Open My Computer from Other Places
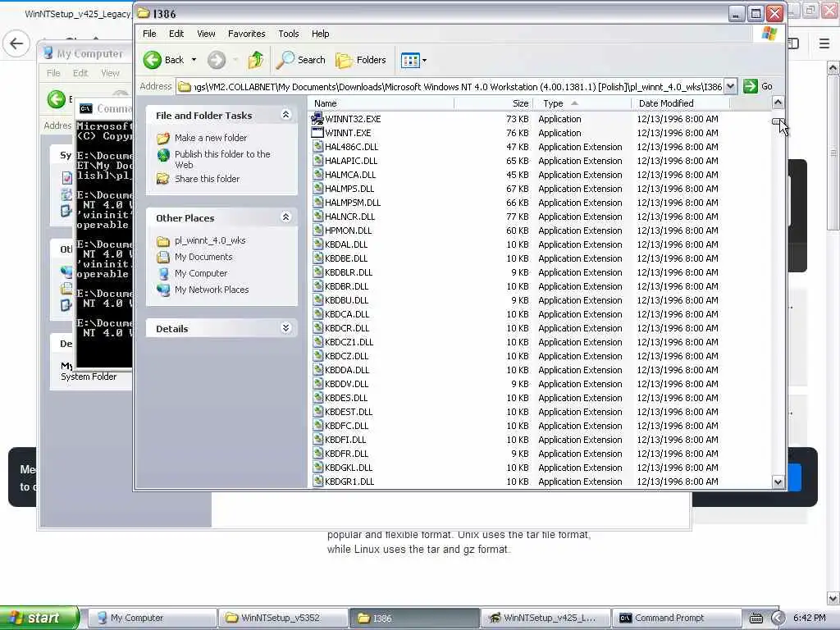The height and width of the screenshot is (630, 840). click(x=201, y=273)
